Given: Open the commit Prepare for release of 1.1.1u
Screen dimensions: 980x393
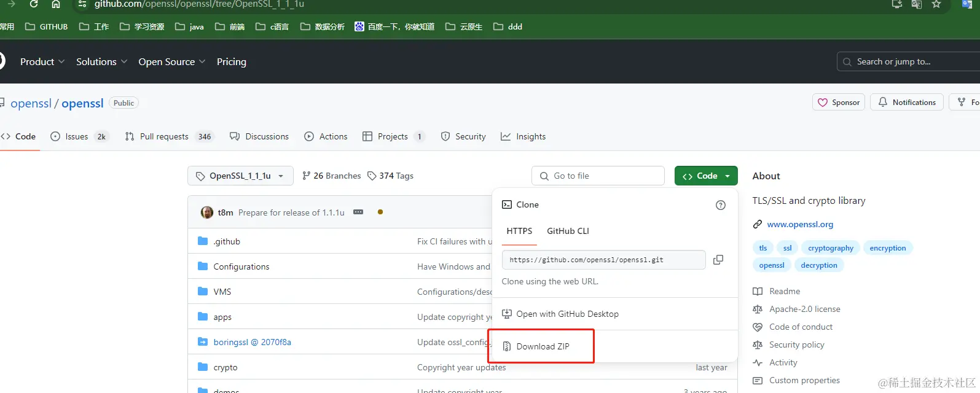Looking at the screenshot, I should pos(291,212).
